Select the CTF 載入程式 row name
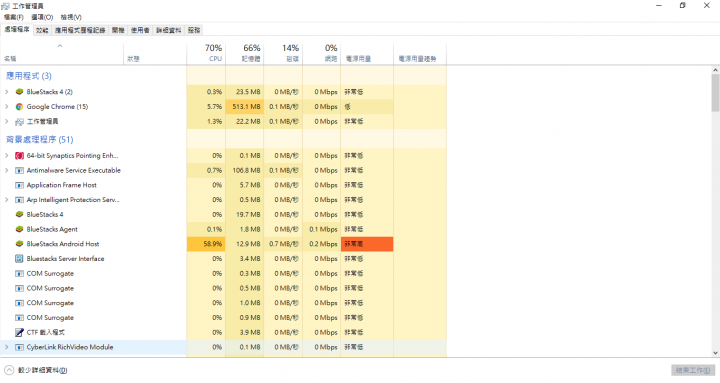Viewport: 720px width, 383px height. point(45,332)
